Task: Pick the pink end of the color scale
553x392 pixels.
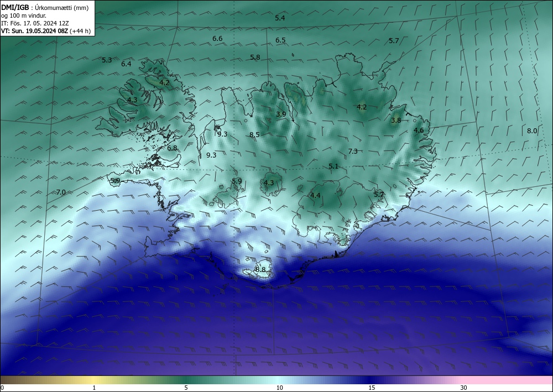Action: pos(508,380)
